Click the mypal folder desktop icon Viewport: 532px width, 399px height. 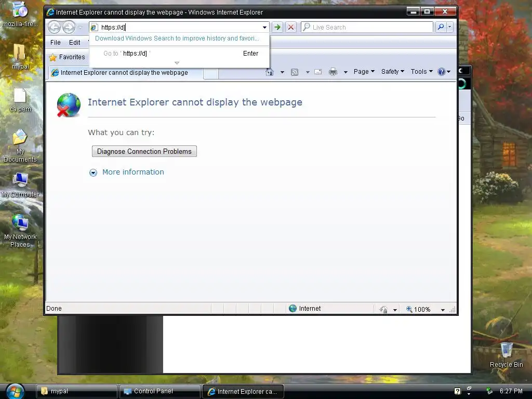20,56
